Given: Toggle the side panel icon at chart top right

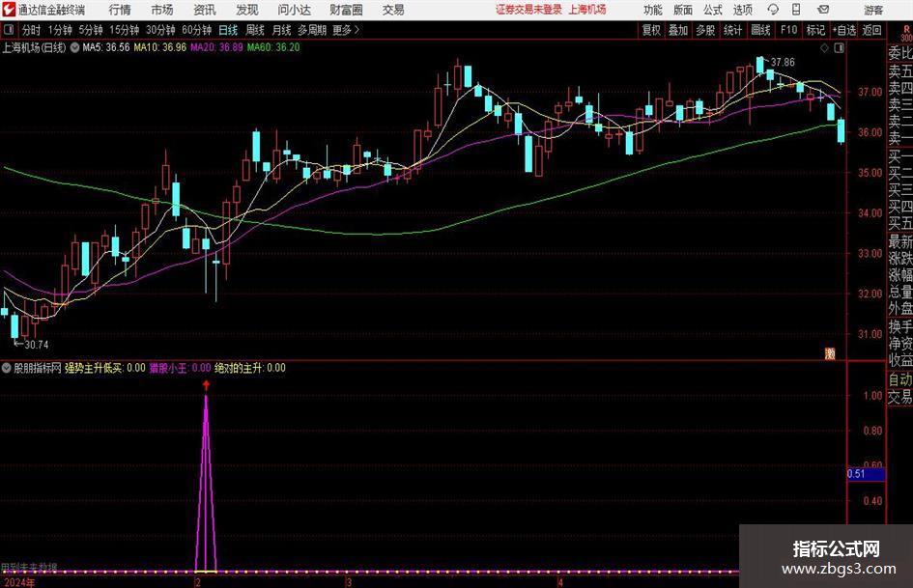Looking at the screenshot, I should [839, 48].
